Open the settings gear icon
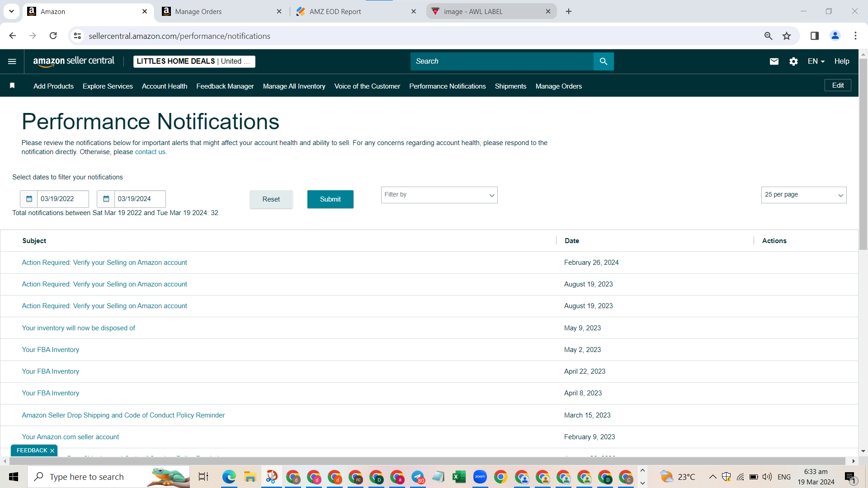868x488 pixels. pyautogui.click(x=793, y=61)
